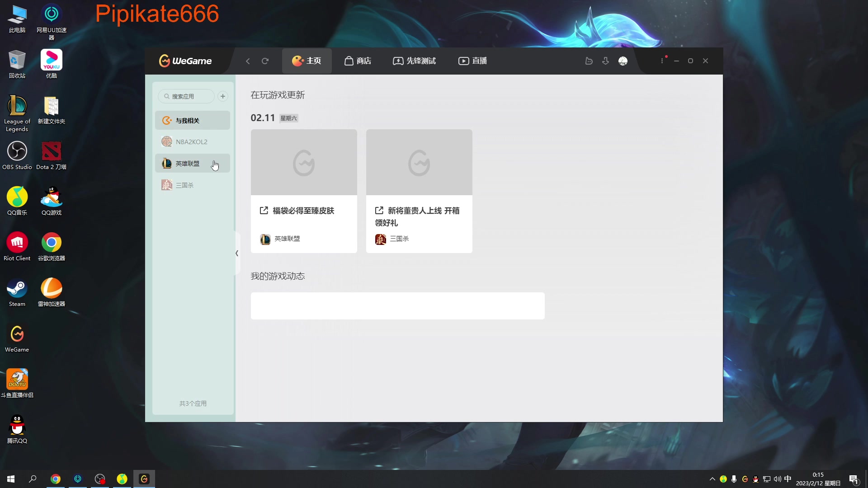Open the notification center
Viewport: 868px width, 488px height.
click(854, 479)
